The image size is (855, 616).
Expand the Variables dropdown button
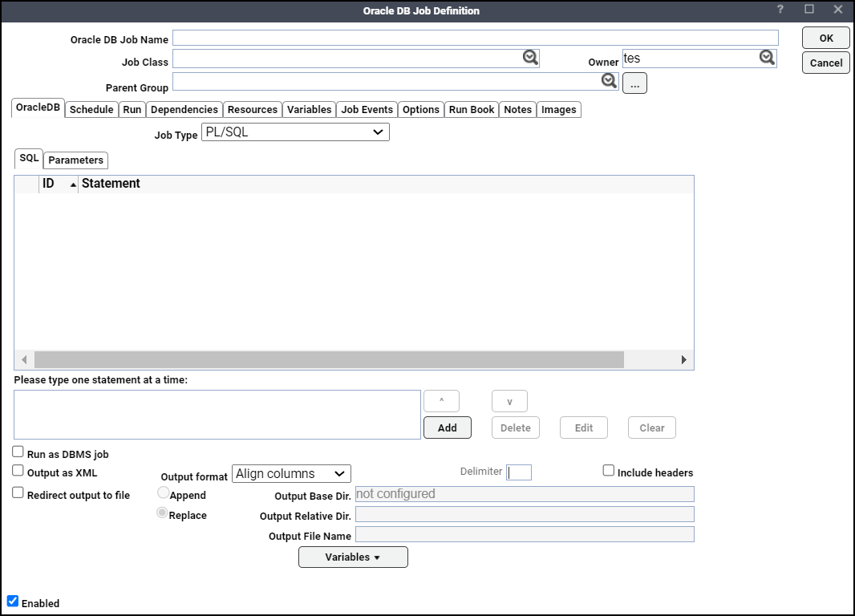(353, 557)
